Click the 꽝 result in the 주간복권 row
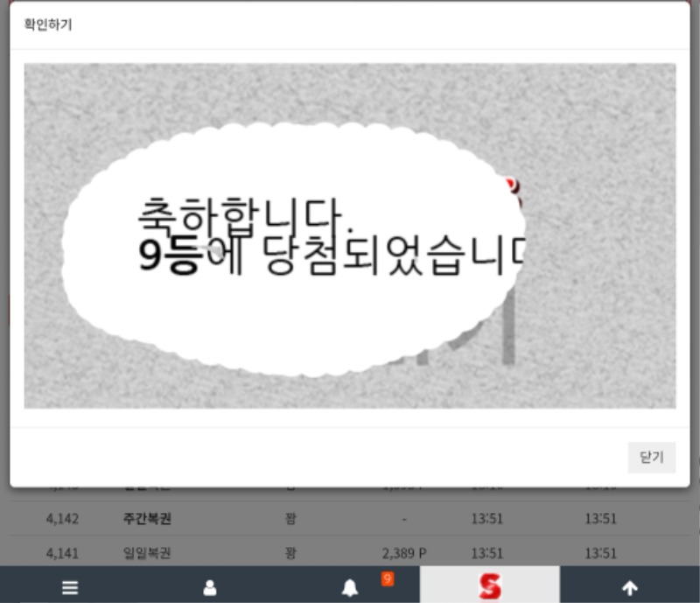 [290, 518]
